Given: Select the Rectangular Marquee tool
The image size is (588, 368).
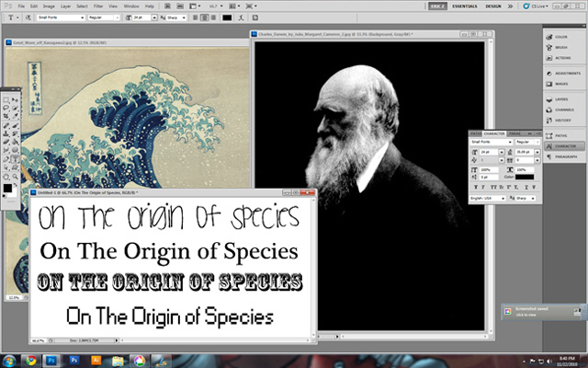Looking at the screenshot, I should (x=6, y=99).
